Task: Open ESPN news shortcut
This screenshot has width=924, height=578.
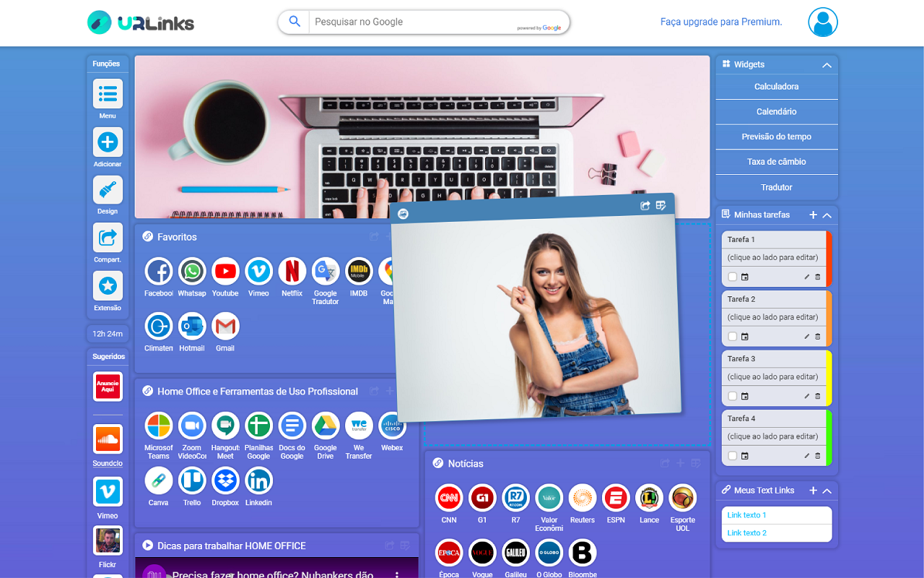Action: pyautogui.click(x=616, y=499)
